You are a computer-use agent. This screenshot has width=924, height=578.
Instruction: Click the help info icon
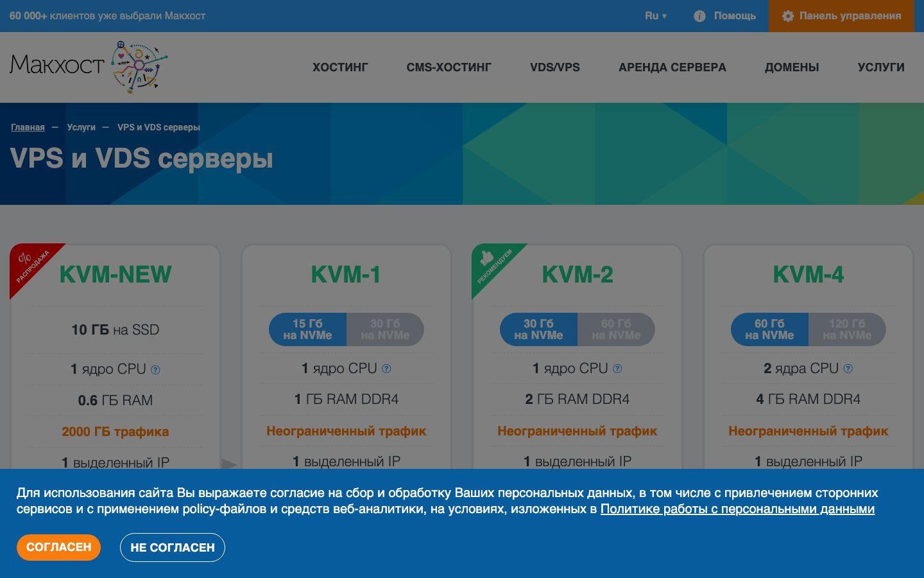click(x=699, y=16)
